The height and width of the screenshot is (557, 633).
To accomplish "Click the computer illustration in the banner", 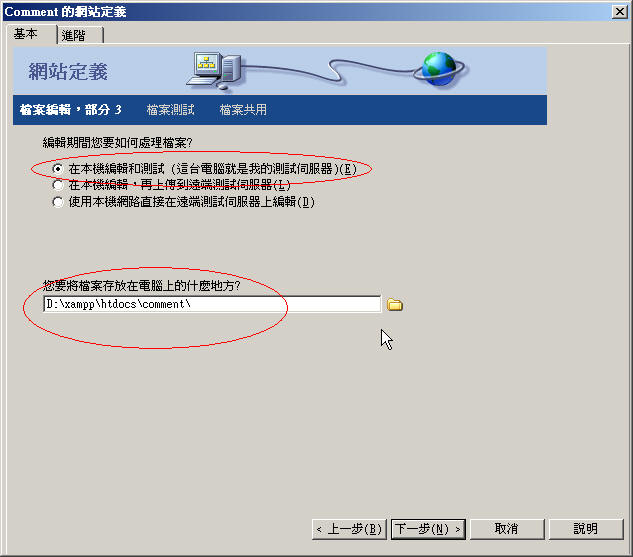I will 214,70.
